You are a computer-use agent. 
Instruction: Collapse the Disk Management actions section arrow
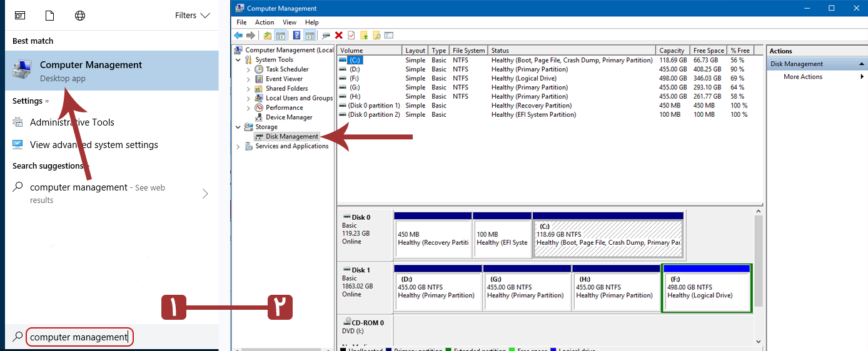click(862, 64)
